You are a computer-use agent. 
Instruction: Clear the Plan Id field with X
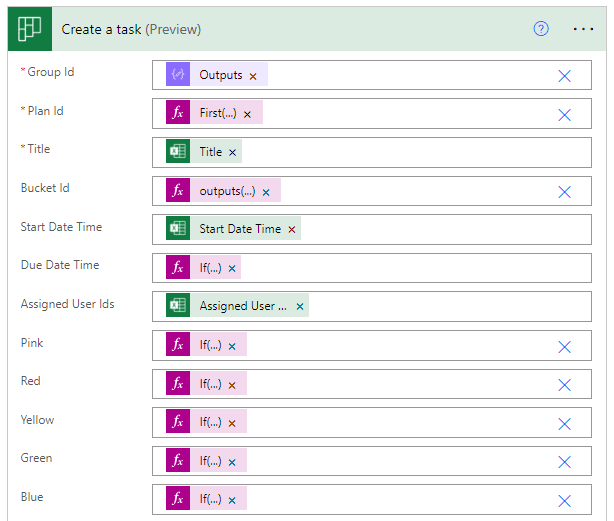564,114
